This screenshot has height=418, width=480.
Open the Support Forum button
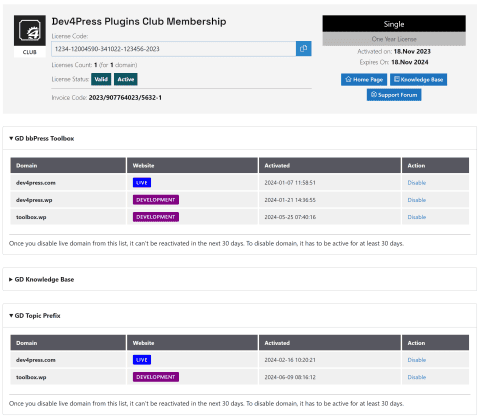click(x=394, y=95)
